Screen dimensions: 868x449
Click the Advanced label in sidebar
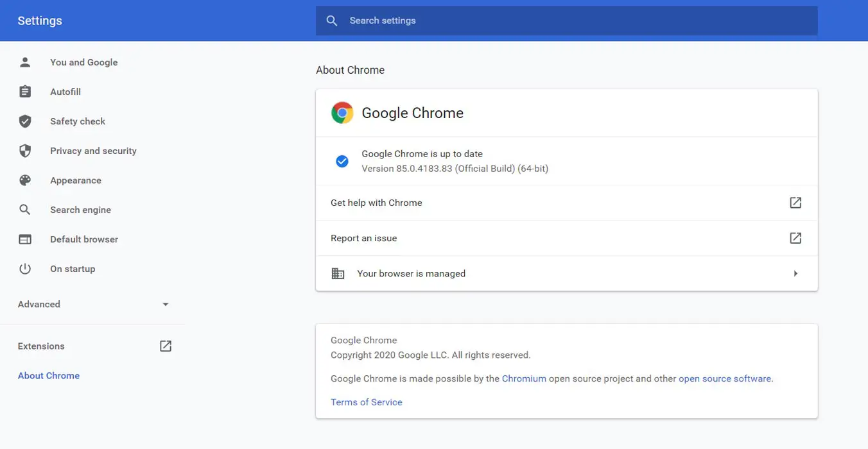click(x=39, y=305)
